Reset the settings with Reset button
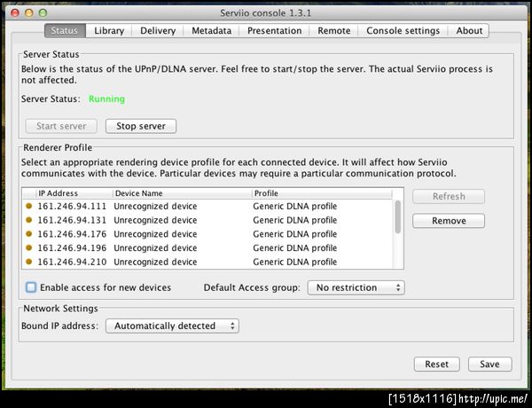 point(436,364)
